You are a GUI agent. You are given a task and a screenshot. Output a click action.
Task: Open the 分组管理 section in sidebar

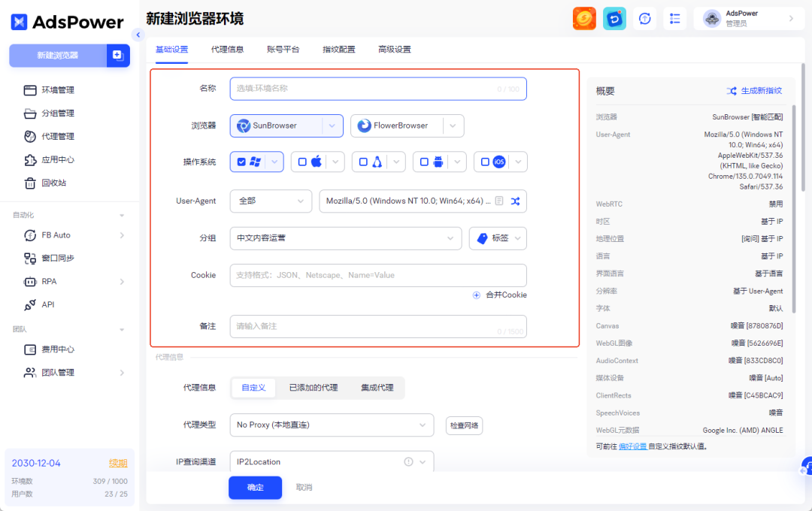pos(56,113)
